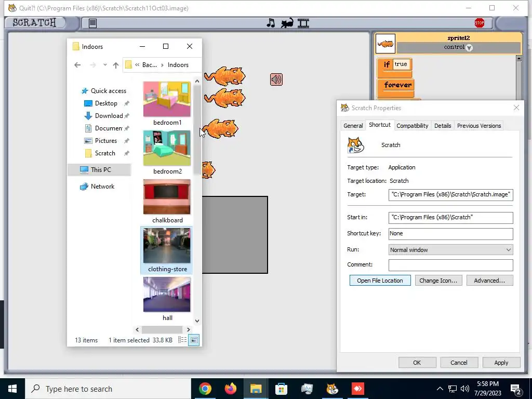Open Pictures in navigation pane

[106, 140]
